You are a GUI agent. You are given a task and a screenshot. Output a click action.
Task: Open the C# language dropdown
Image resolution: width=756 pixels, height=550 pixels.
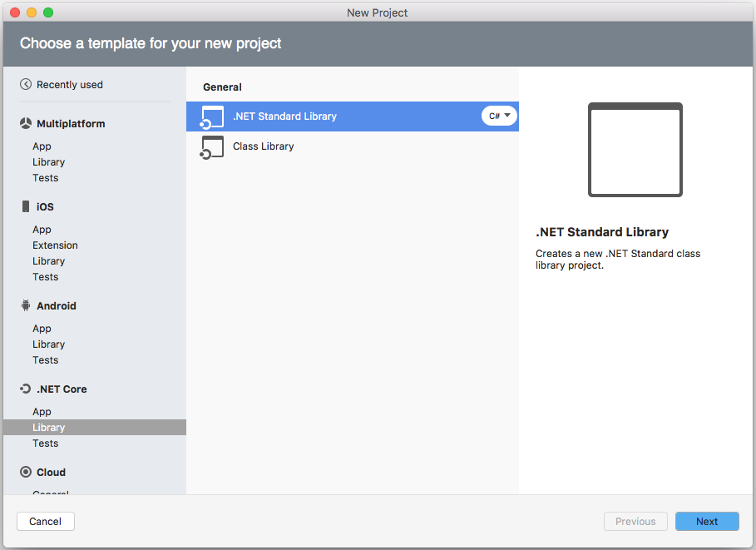pos(499,116)
